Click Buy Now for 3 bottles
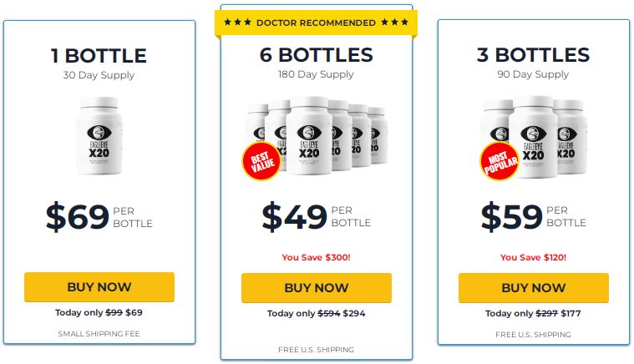 [533, 288]
